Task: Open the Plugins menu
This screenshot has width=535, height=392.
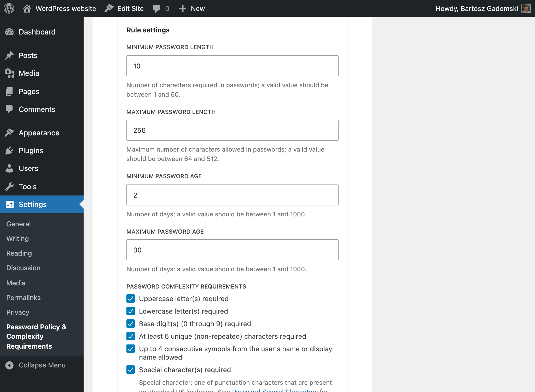Action: [x=42, y=151]
